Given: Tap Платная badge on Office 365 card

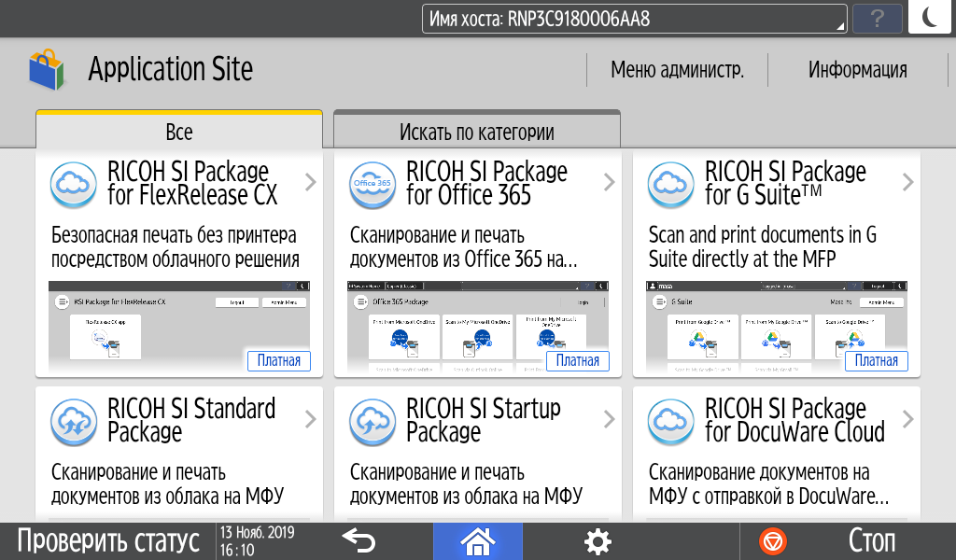Looking at the screenshot, I should [577, 361].
